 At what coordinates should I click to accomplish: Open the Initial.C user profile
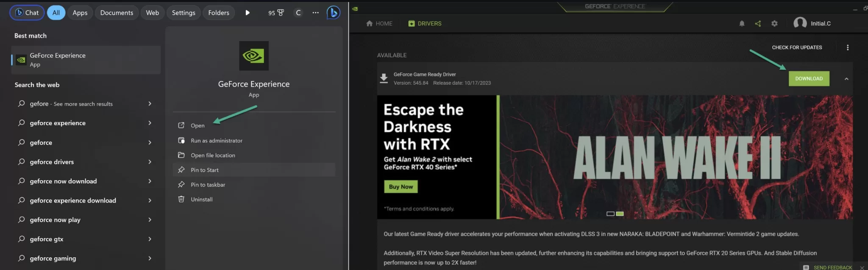[x=812, y=23]
